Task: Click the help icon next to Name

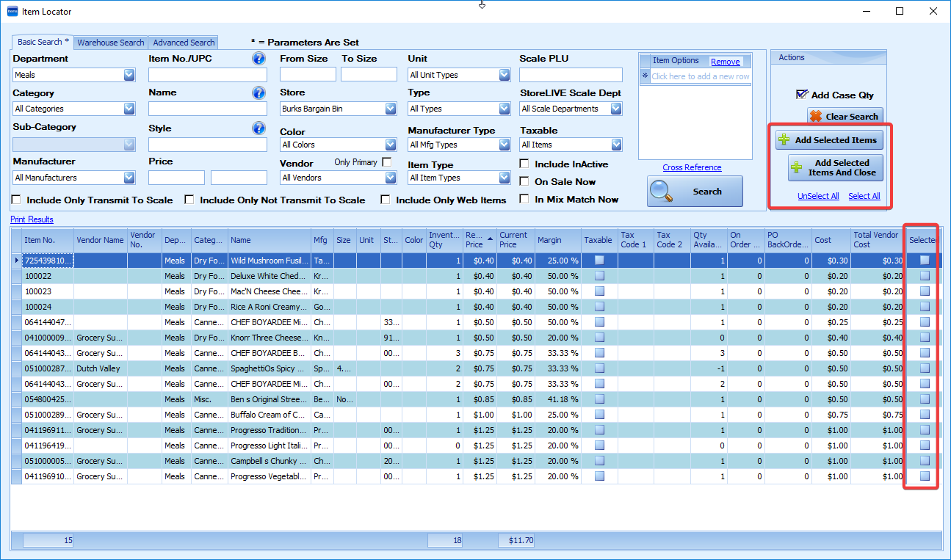Action: [x=258, y=93]
